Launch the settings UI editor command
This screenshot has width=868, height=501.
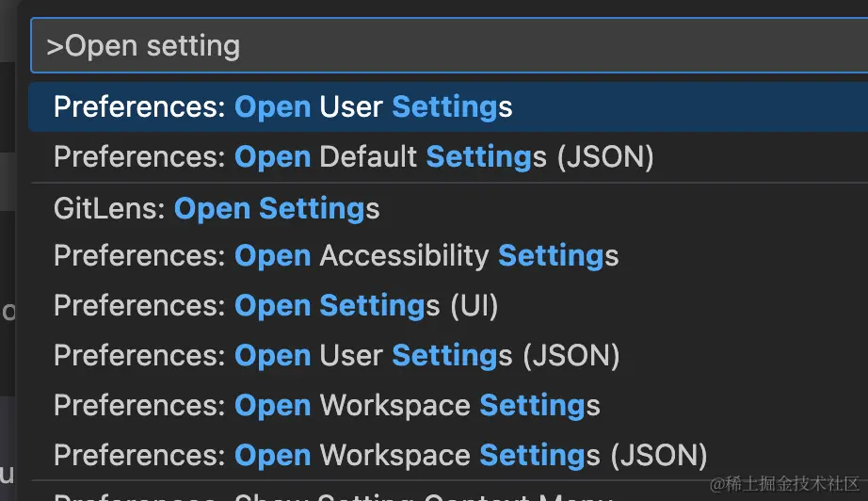click(x=276, y=306)
